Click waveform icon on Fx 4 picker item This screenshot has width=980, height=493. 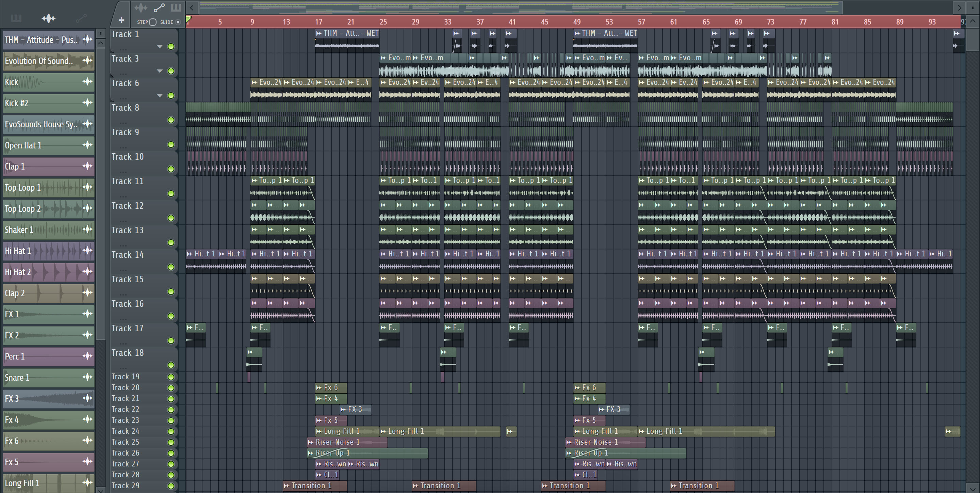coord(87,419)
